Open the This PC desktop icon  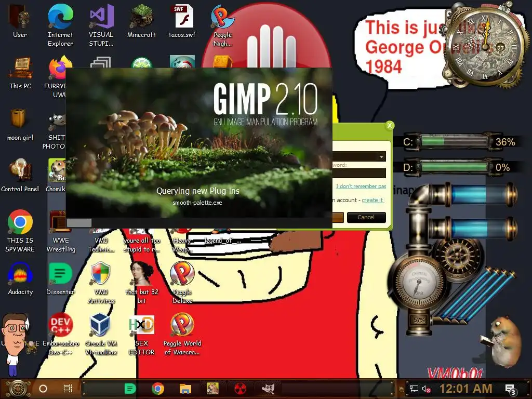click(x=20, y=73)
